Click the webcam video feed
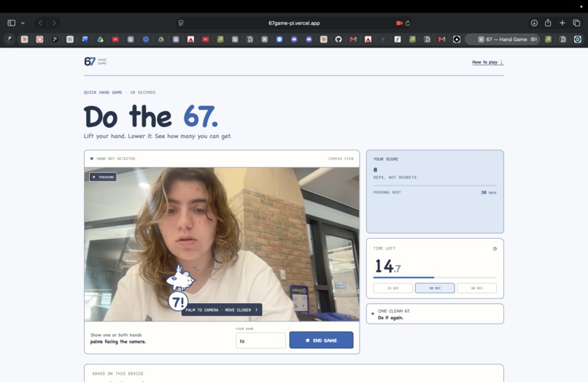The height and width of the screenshot is (382, 588). coord(222,244)
